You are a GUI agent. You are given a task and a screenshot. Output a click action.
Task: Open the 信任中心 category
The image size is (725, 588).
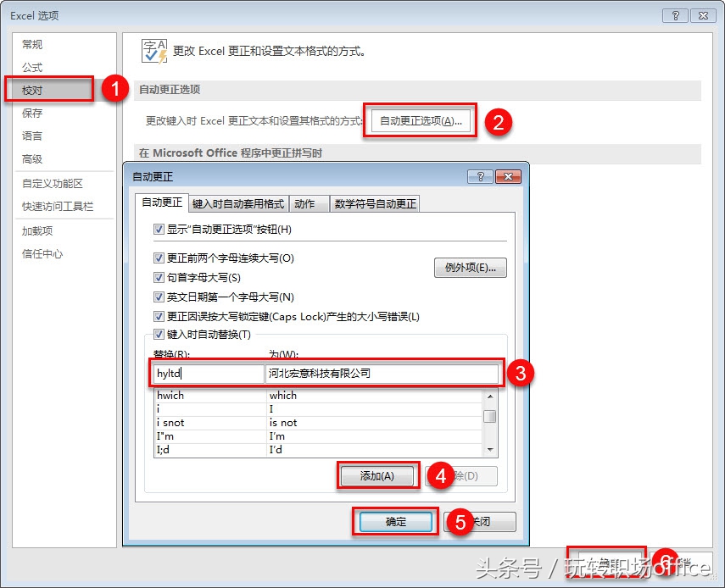click(x=42, y=253)
